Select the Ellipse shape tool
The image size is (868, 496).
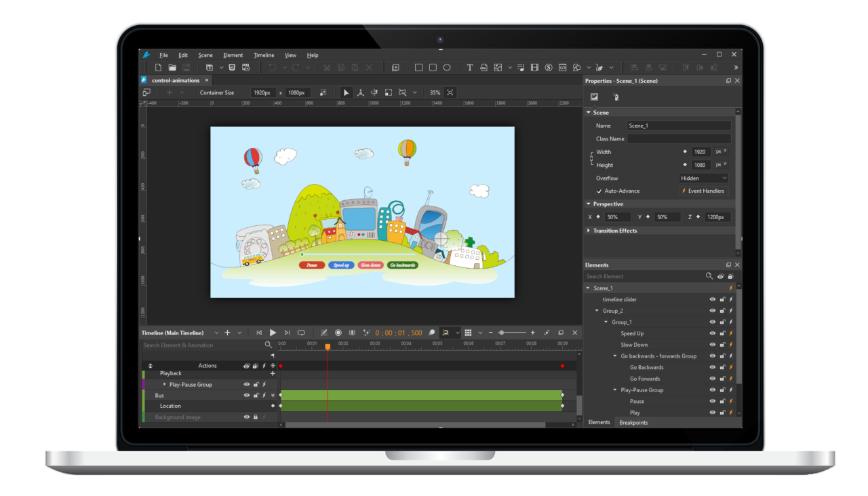(x=447, y=67)
